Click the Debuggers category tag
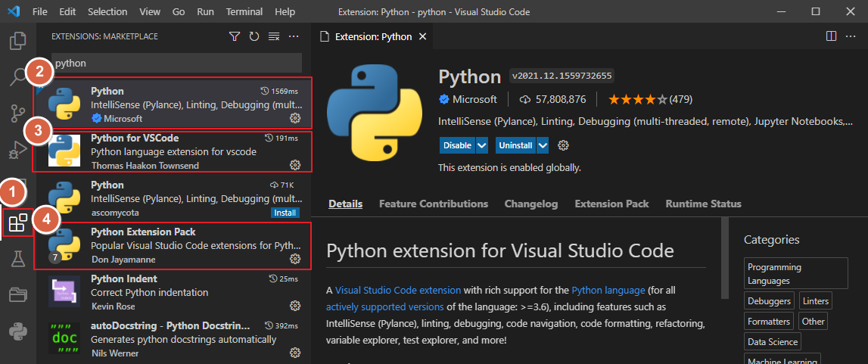868x364 pixels. click(x=768, y=300)
